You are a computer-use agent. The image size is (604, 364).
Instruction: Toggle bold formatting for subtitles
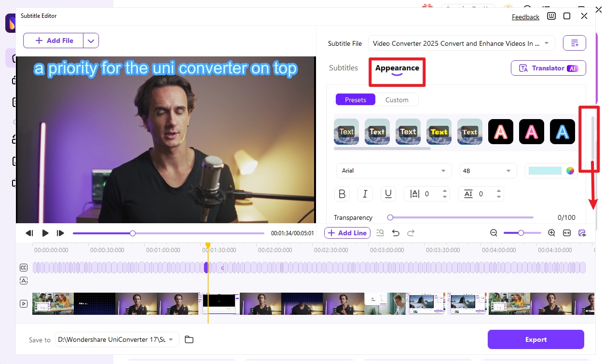point(342,193)
